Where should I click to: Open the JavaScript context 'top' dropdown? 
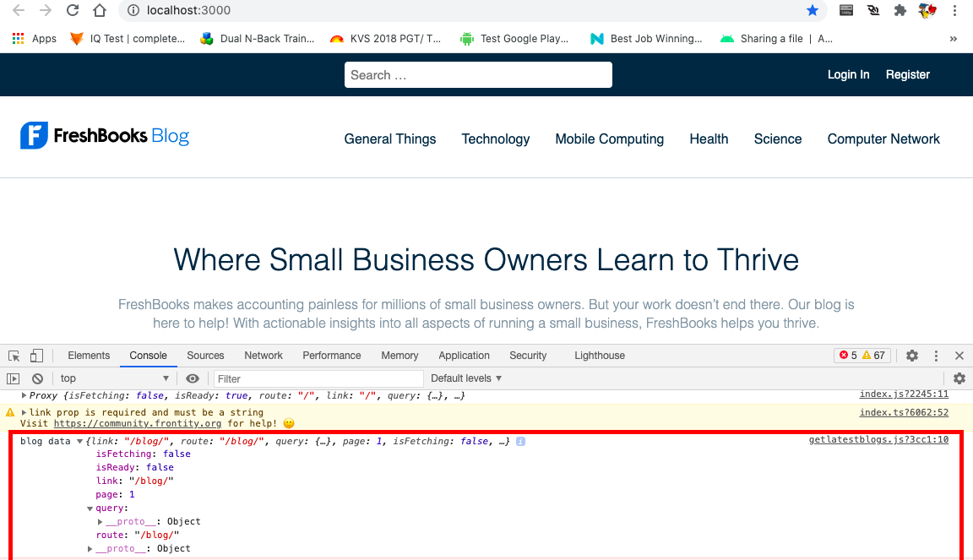click(x=114, y=378)
